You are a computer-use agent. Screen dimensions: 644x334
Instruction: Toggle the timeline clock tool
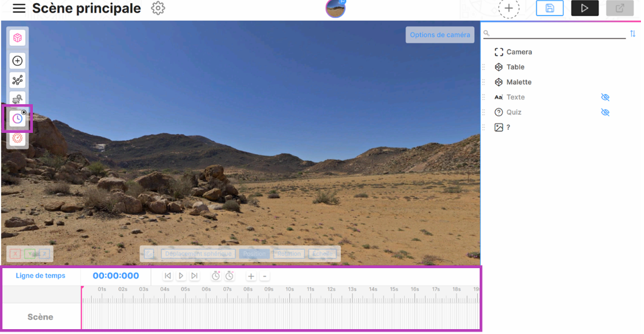[x=17, y=118]
